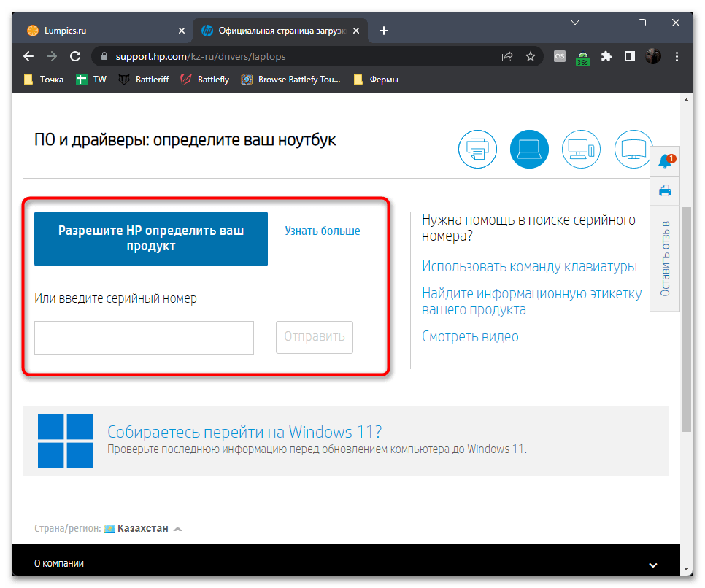705x588 pixels.
Task: Focus the serial number input field
Action: coord(144,338)
